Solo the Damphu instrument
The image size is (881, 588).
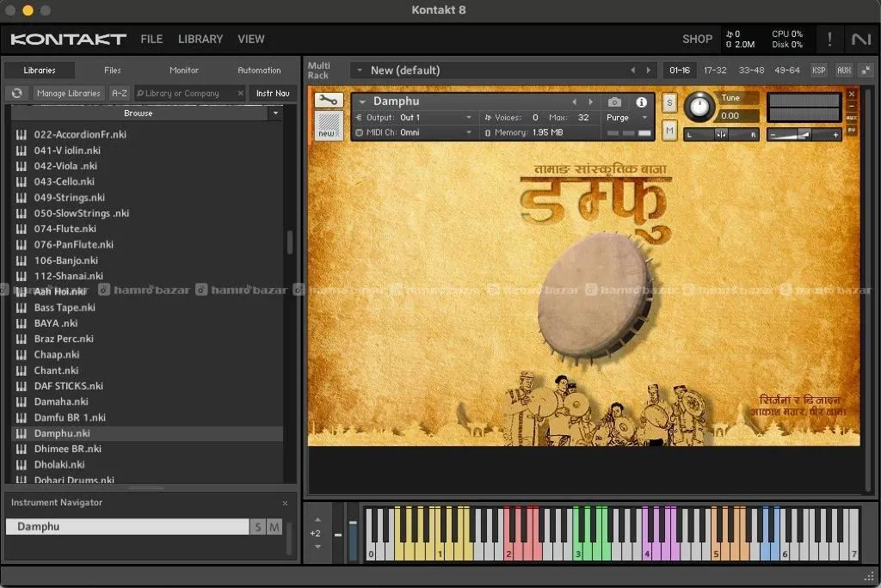pos(669,103)
